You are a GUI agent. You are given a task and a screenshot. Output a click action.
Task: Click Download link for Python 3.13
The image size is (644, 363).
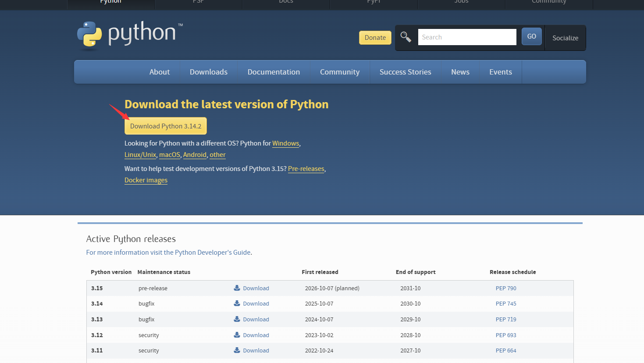[x=256, y=319]
